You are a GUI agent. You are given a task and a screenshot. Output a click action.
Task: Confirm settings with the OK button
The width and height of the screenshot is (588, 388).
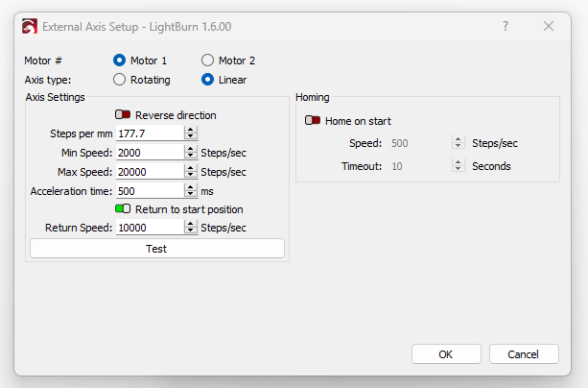coord(446,354)
